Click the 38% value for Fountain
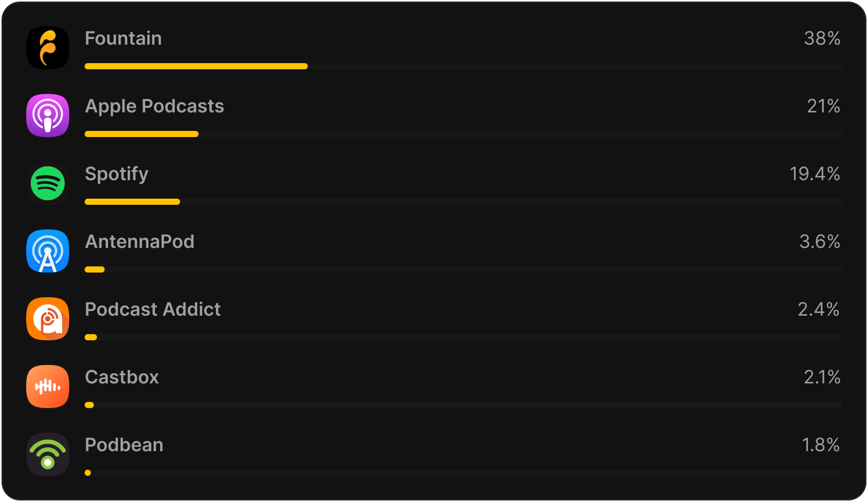The width and height of the screenshot is (868, 502). [x=822, y=38]
